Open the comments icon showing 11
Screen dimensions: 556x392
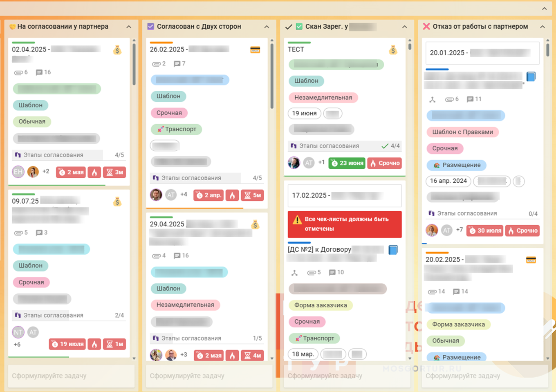click(470, 99)
